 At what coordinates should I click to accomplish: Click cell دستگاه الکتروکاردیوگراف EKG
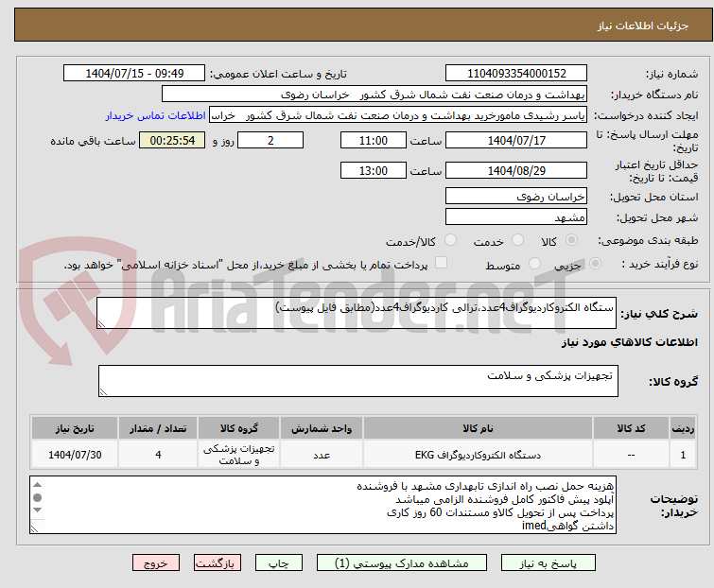478,455
